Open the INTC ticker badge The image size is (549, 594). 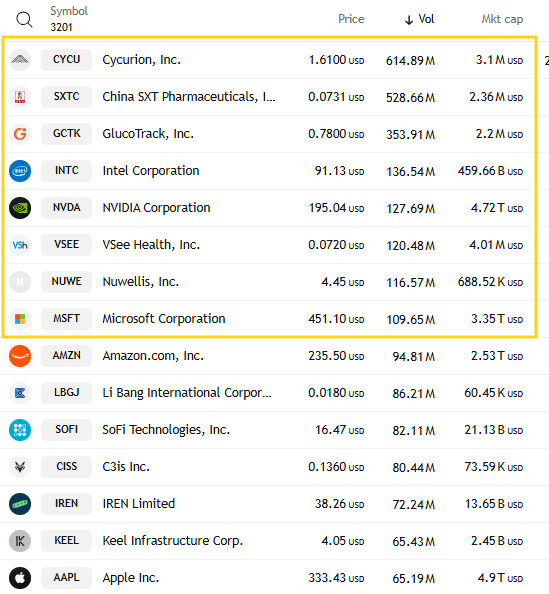coord(66,171)
